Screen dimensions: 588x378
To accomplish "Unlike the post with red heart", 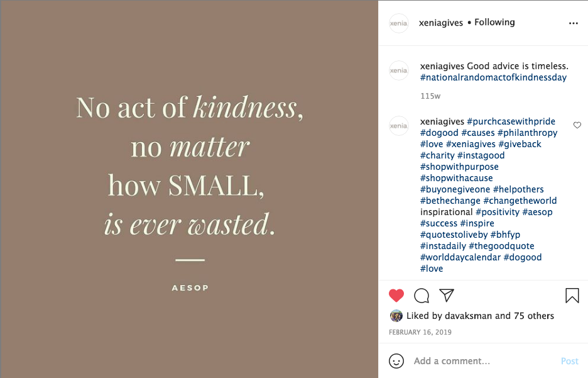I will 396,296.
